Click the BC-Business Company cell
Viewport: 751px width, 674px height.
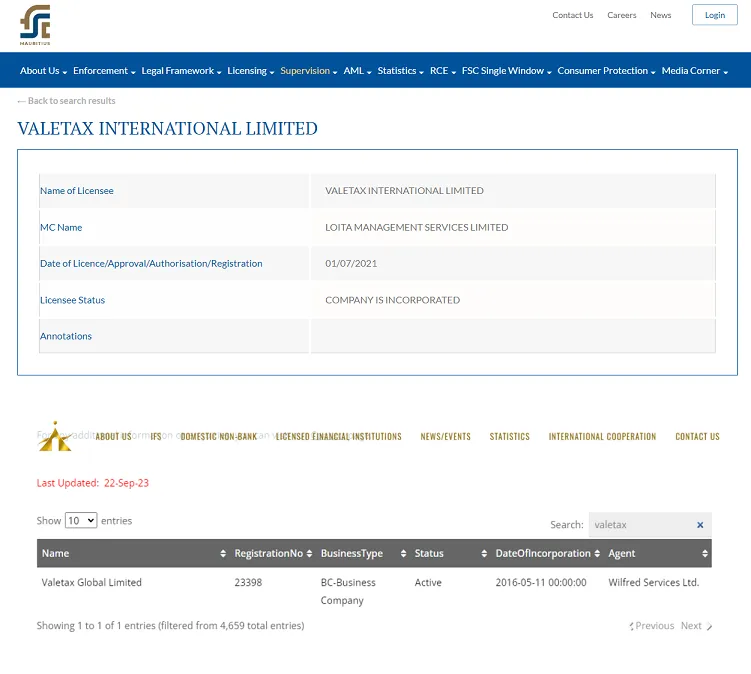coord(348,592)
